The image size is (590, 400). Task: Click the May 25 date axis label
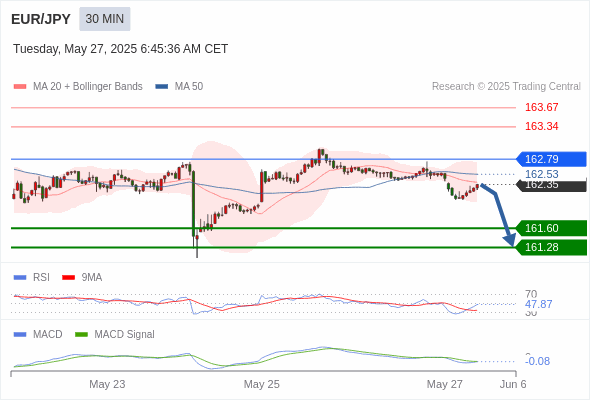tap(262, 384)
